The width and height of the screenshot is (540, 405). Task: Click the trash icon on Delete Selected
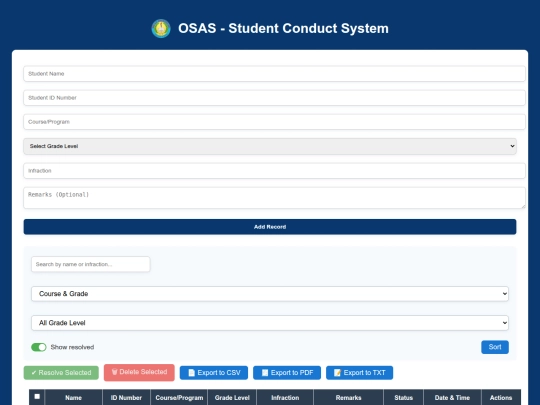click(115, 372)
